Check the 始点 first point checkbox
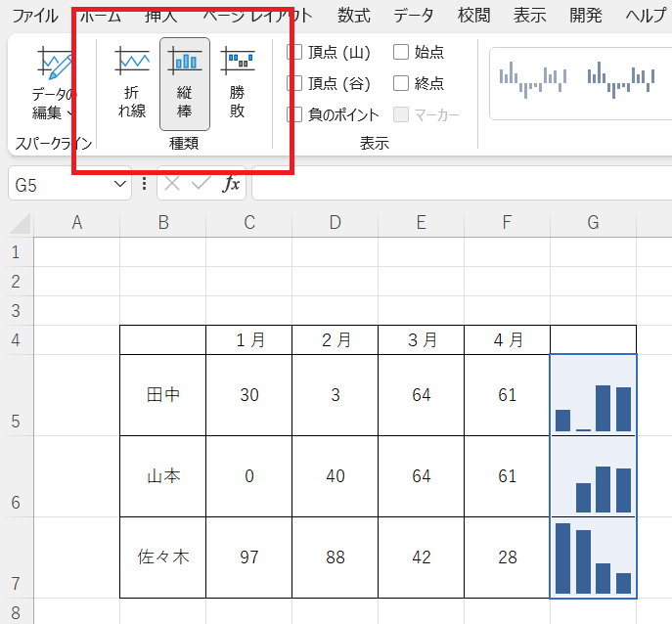This screenshot has height=624, width=672. tap(401, 52)
